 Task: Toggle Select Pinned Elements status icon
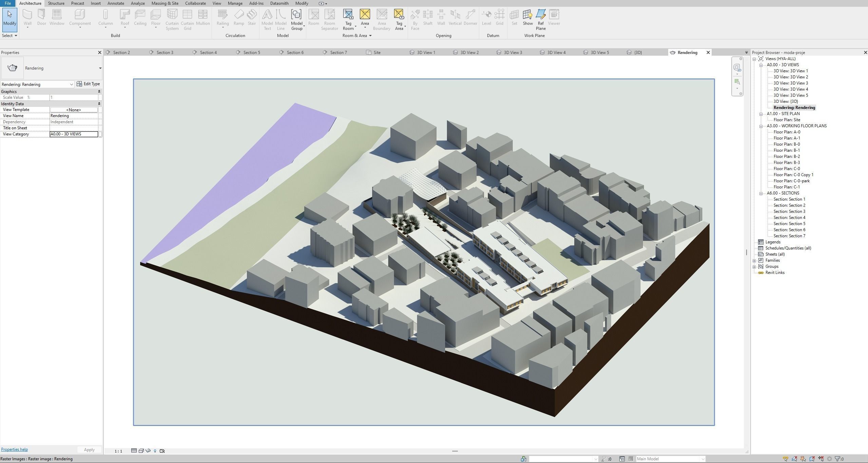pos(803,459)
